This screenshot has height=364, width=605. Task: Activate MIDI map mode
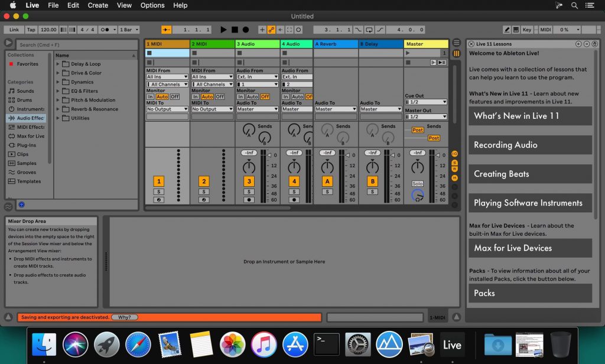click(544, 30)
